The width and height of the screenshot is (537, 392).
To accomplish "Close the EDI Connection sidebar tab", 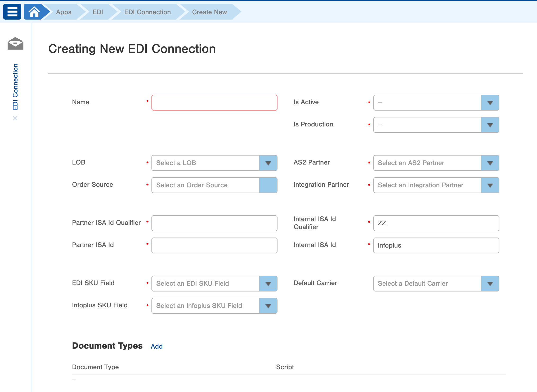I will 15,118.
